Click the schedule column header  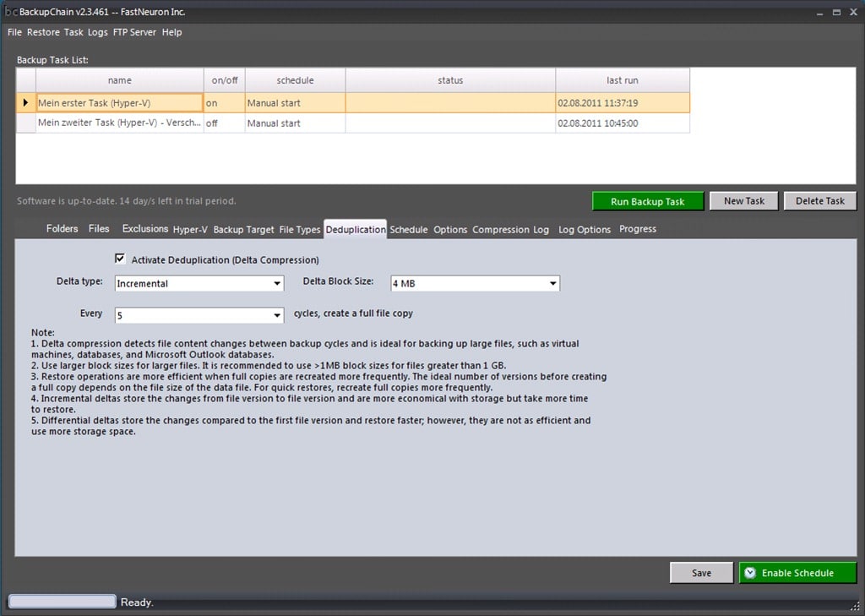point(295,80)
